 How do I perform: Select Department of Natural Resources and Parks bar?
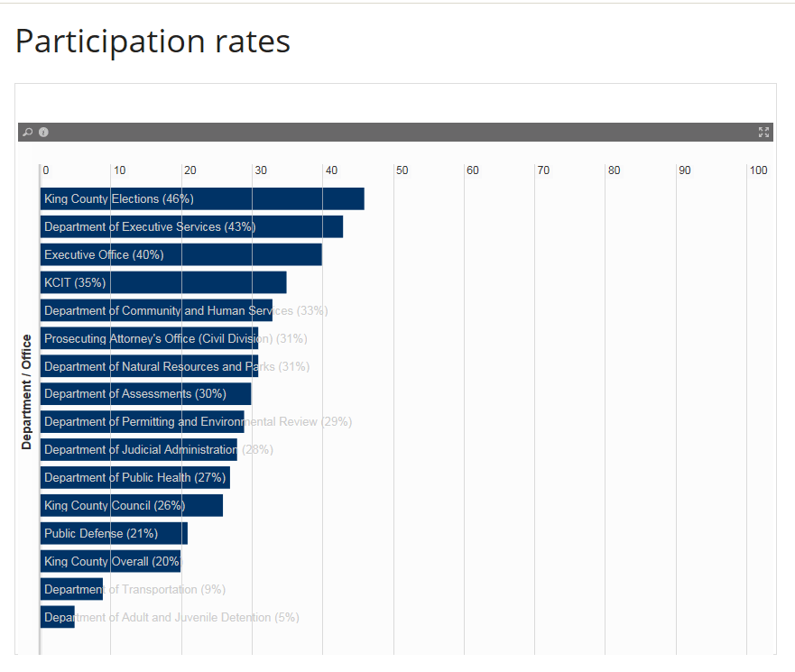click(x=149, y=366)
